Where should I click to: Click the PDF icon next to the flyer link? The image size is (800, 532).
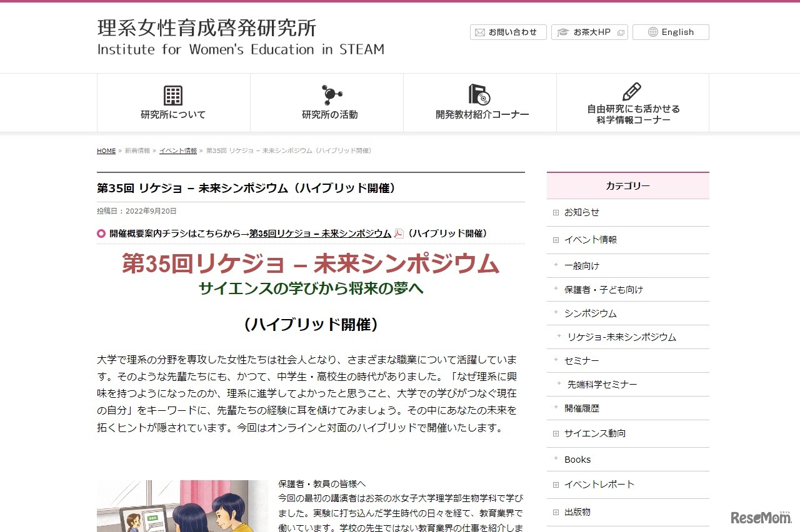pos(399,234)
